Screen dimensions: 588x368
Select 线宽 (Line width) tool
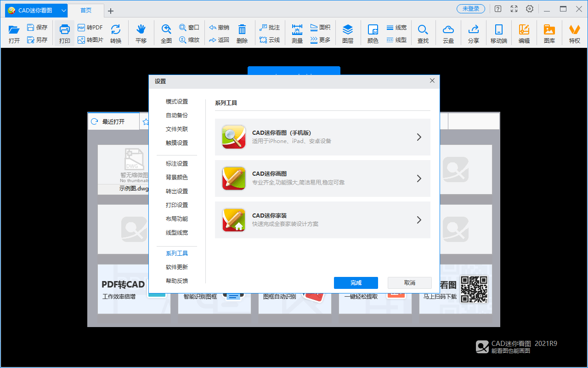(396, 28)
